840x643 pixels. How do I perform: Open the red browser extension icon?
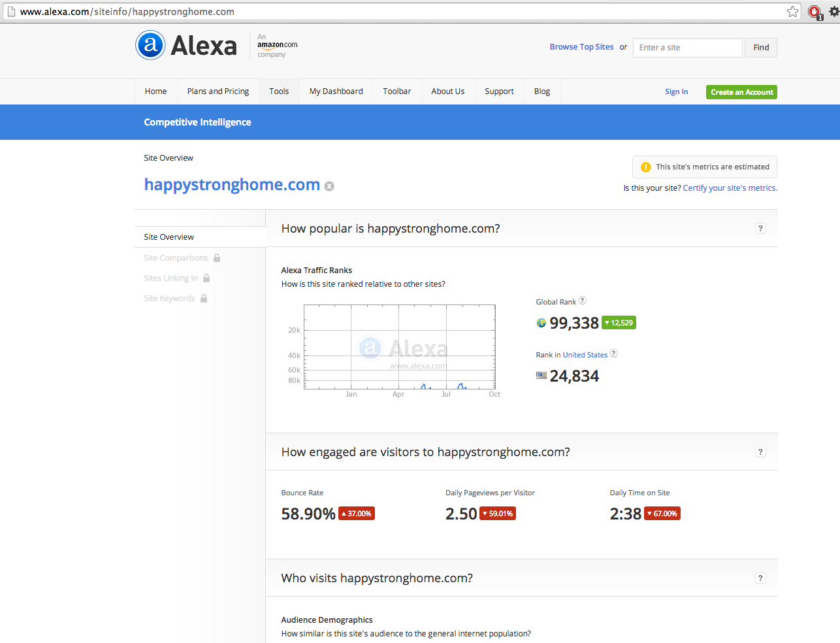[815, 12]
